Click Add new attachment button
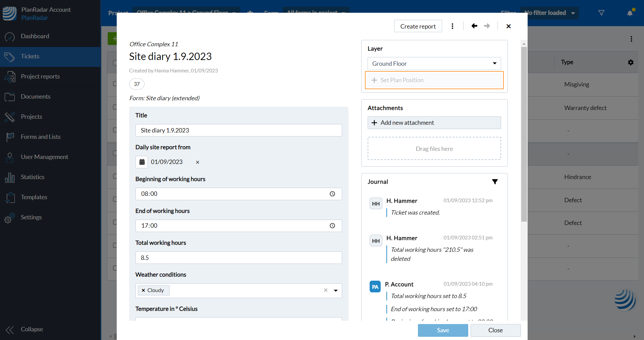The image size is (644, 340). (x=434, y=123)
